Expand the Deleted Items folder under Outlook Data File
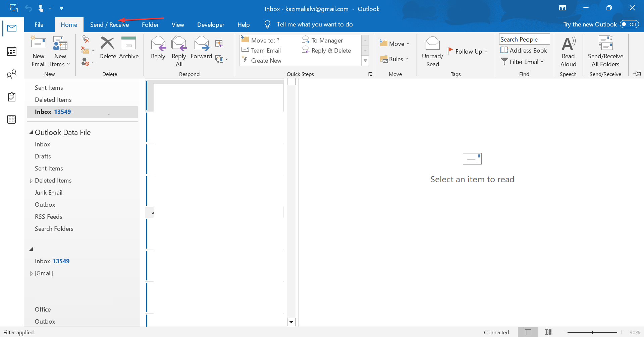644x337 pixels. [31, 181]
